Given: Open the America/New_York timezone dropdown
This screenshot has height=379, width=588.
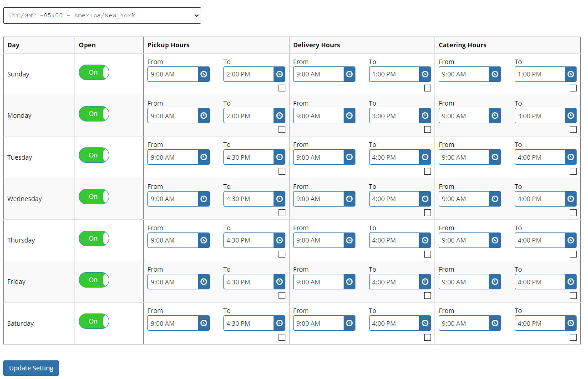Looking at the screenshot, I should (102, 15).
